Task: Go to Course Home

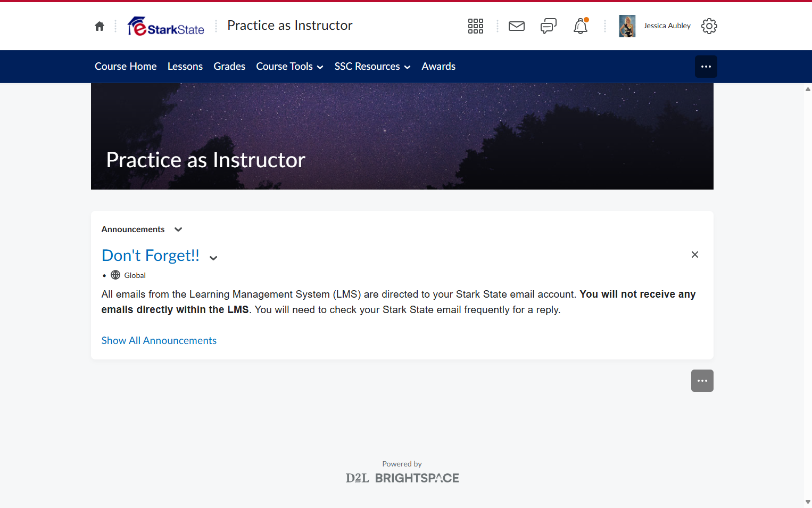Action: [126, 67]
